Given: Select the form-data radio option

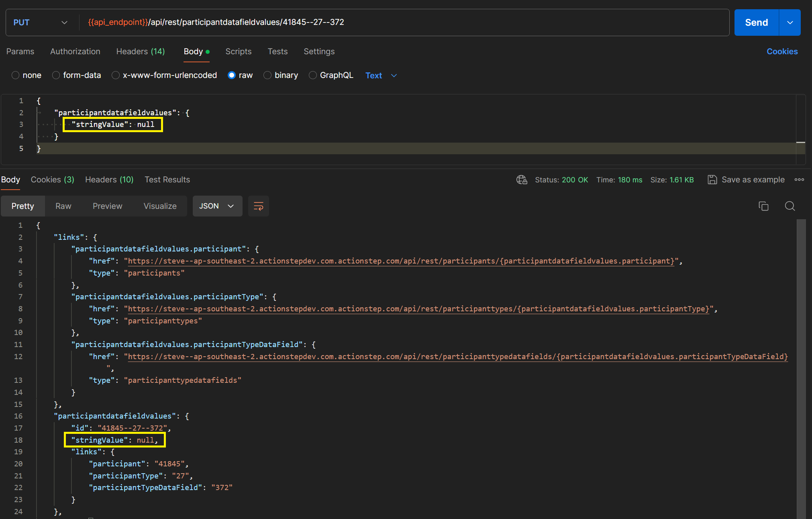Looking at the screenshot, I should click(x=56, y=75).
